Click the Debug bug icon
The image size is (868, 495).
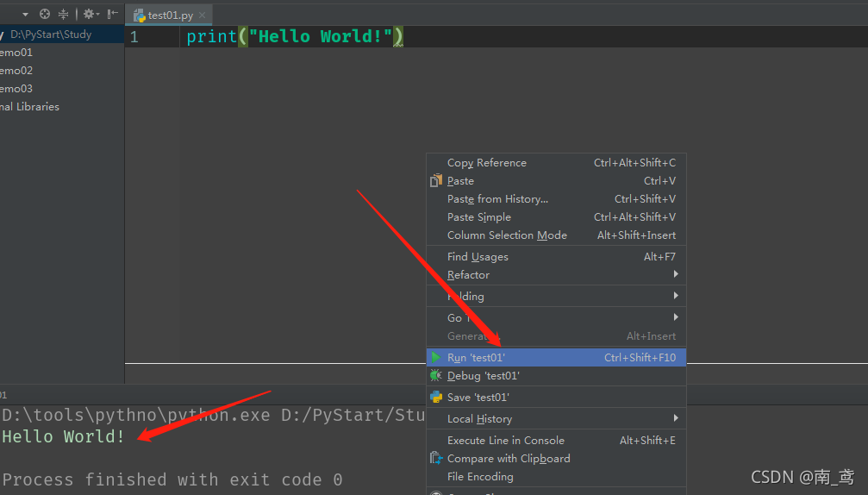pos(436,375)
